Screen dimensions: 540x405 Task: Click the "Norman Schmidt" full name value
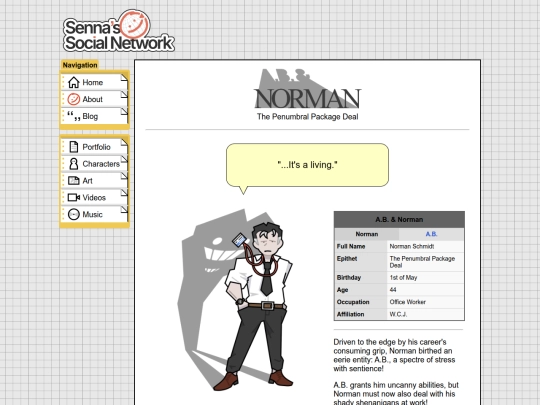[412, 246]
